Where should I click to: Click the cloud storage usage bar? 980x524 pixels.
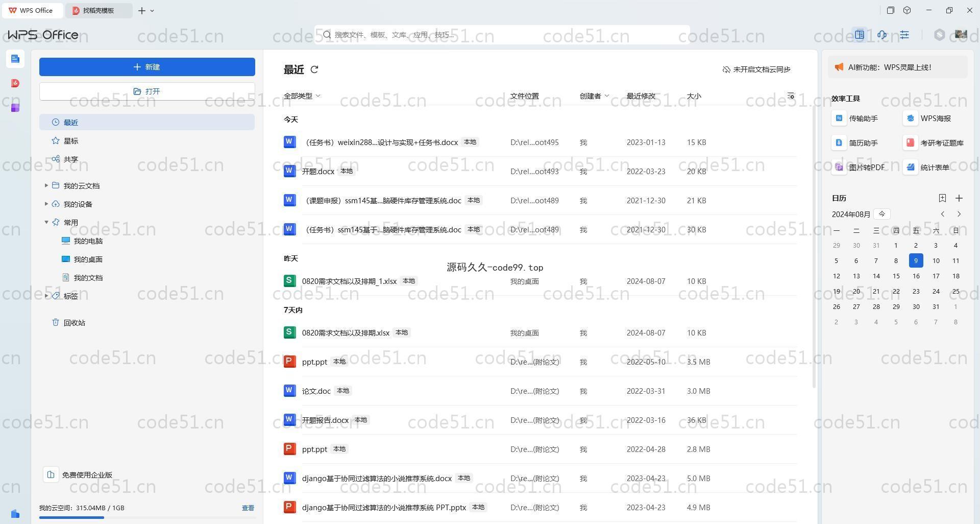coord(147,517)
